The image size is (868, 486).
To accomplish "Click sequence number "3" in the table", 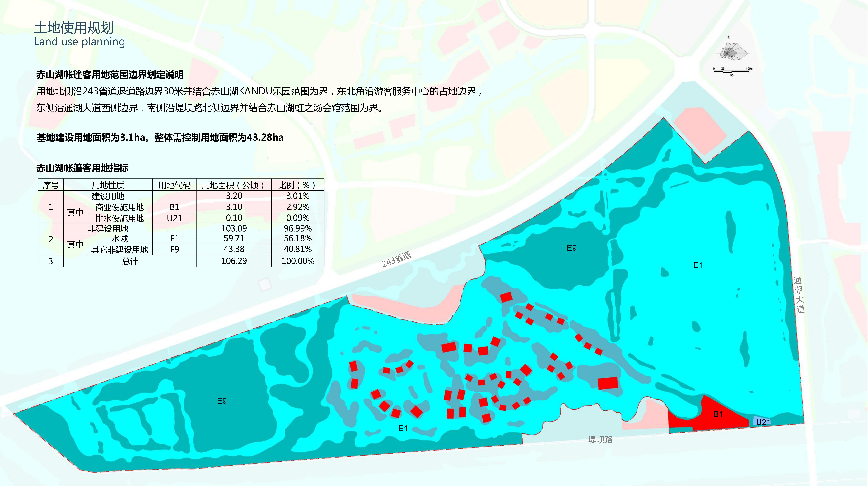I will tap(51, 261).
